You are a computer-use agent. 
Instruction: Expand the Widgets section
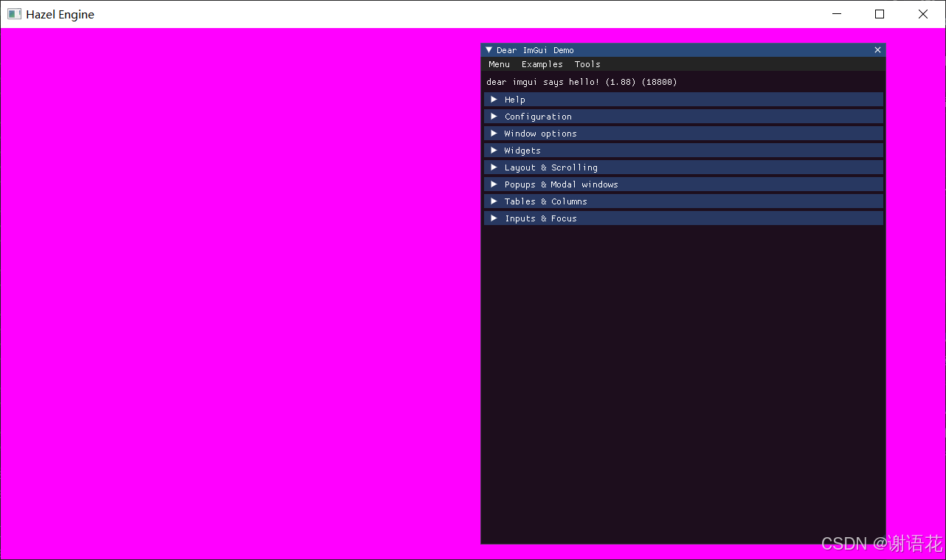(x=683, y=151)
